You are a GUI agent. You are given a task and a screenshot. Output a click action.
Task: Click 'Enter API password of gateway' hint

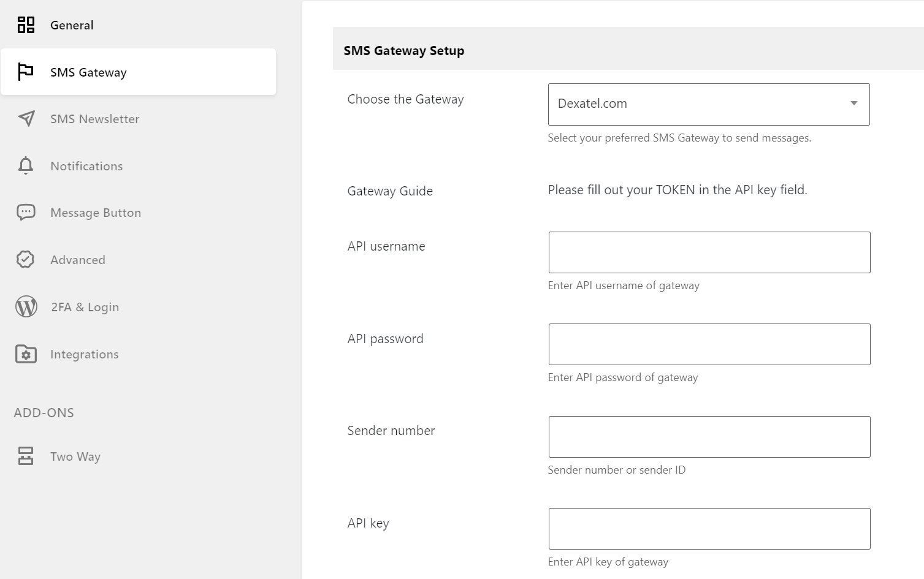[623, 377]
